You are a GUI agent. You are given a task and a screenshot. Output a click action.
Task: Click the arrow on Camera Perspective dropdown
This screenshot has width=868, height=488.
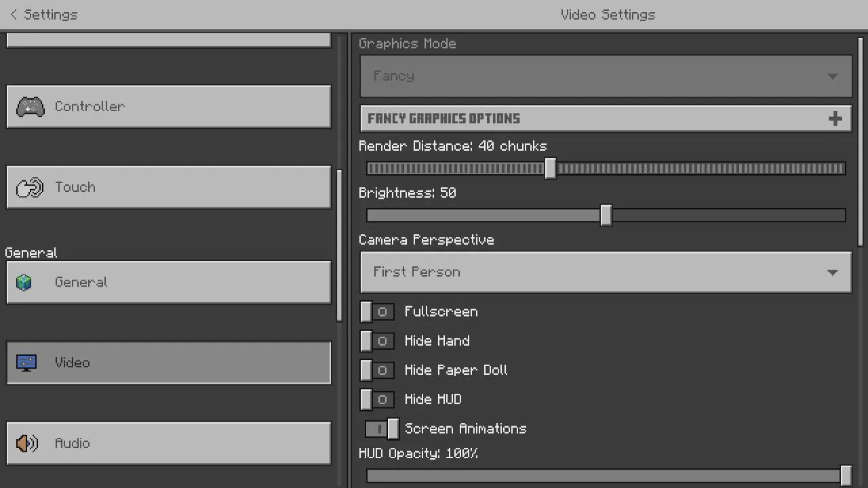[832, 272]
